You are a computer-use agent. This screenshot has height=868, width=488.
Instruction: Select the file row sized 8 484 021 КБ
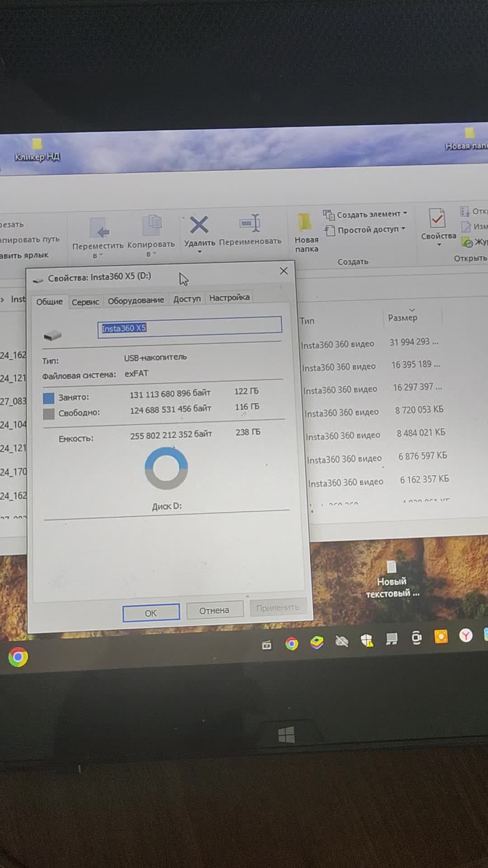point(376,434)
